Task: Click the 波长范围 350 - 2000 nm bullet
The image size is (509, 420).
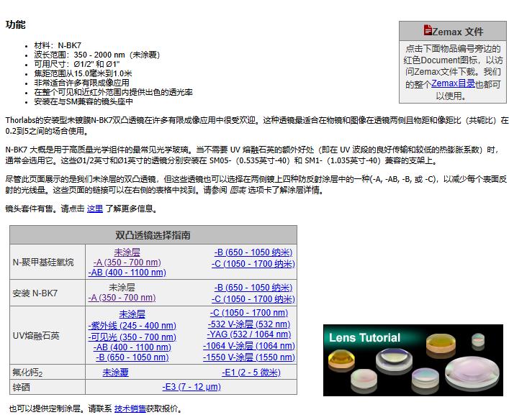Action: (x=97, y=55)
